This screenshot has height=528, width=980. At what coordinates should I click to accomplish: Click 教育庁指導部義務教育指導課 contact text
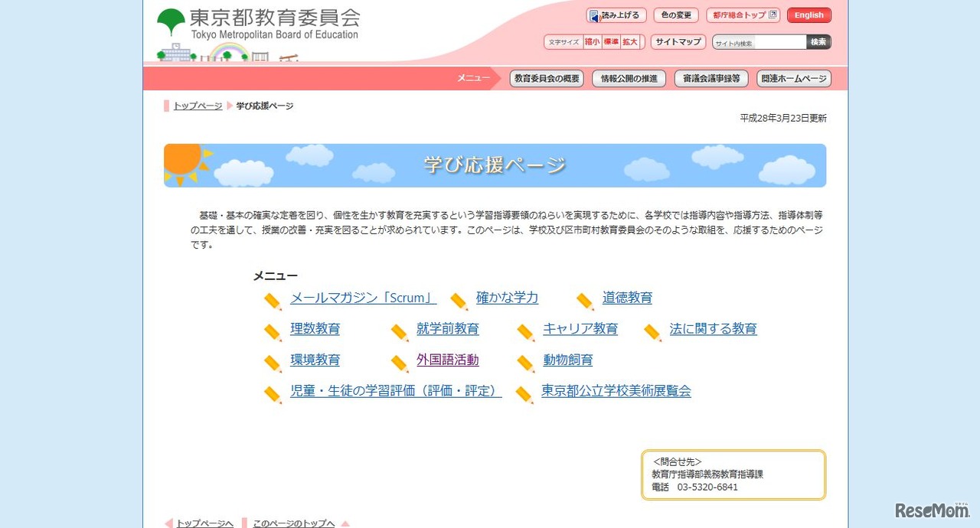tap(707, 474)
